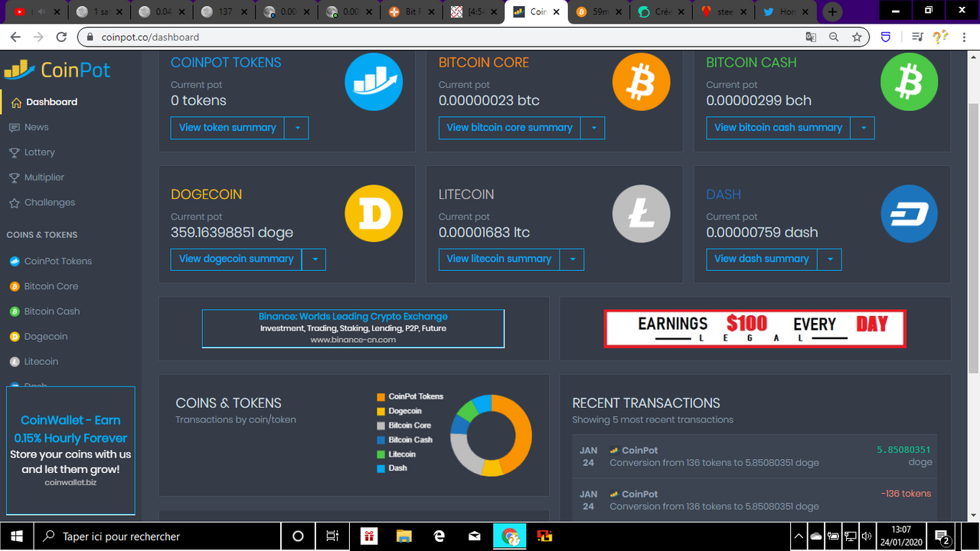Viewport: 980px width, 551px height.
Task: Click the Cortana circle icon
Action: (x=299, y=536)
